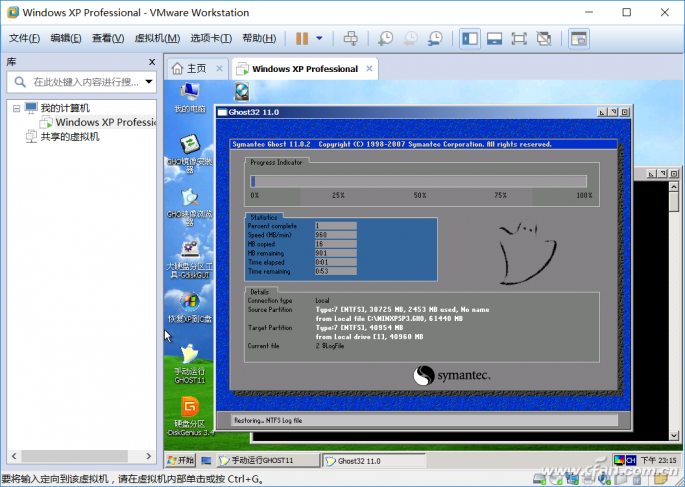This screenshot has width=685, height=487.
Task: Switch to Ghost32 11.0 taskbar button
Action: click(374, 460)
